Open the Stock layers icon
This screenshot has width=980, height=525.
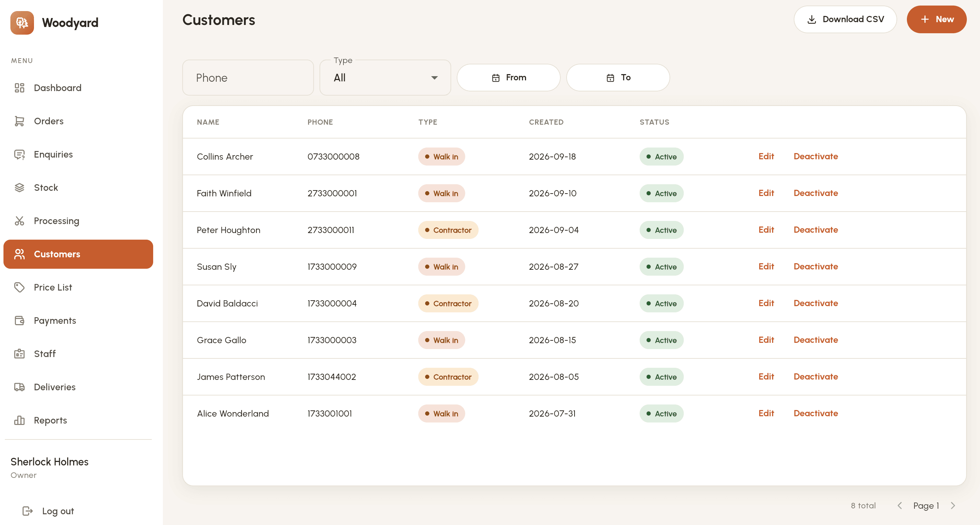point(19,188)
